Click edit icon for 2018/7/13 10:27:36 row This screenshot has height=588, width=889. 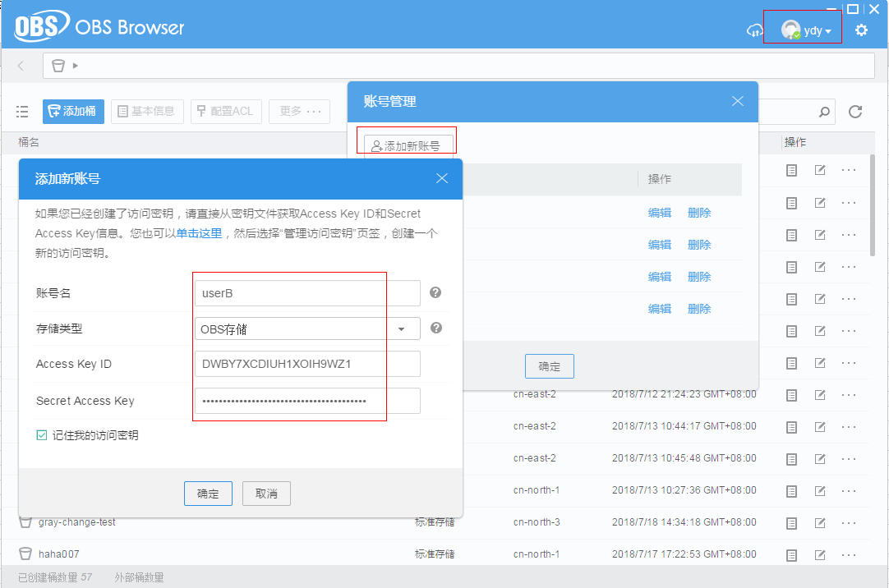pyautogui.click(x=820, y=490)
